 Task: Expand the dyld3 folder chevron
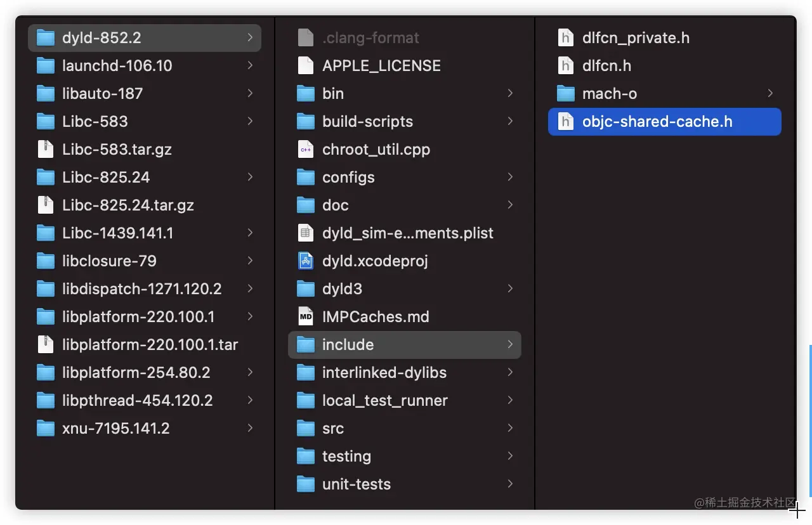[510, 288]
